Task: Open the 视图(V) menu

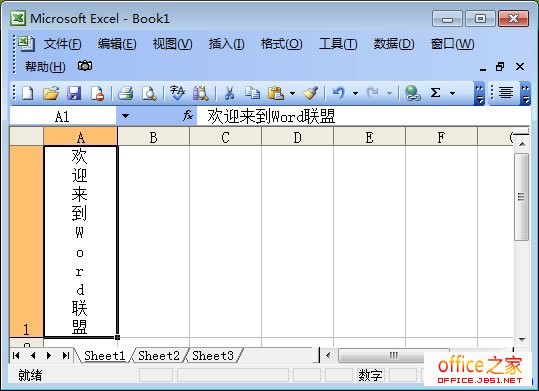Action: coord(172,44)
